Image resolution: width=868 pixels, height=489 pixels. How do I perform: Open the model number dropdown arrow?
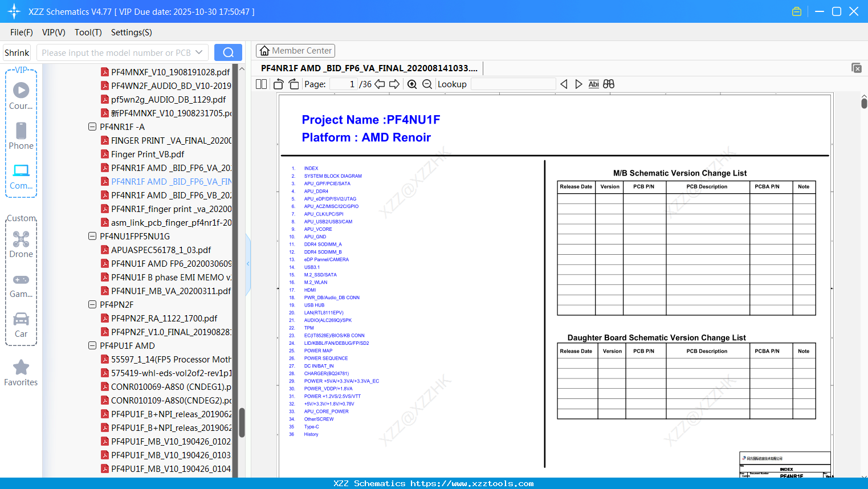(199, 52)
